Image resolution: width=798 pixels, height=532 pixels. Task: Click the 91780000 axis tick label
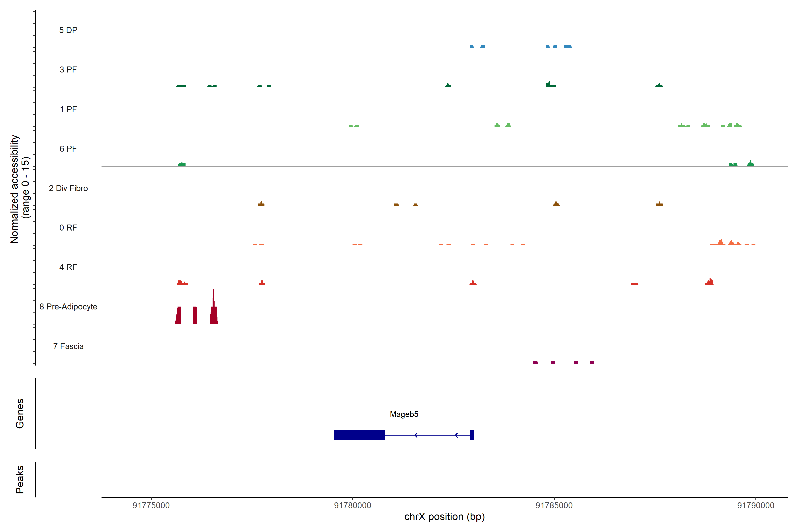click(352, 506)
